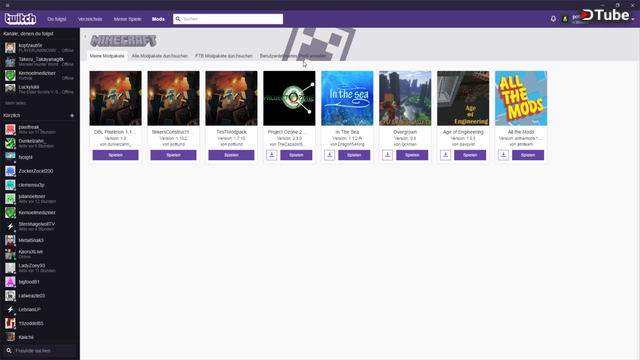The height and width of the screenshot is (360, 640).
Task: Open Takeru_Takayanagitk channel avatar
Action: click(10, 62)
